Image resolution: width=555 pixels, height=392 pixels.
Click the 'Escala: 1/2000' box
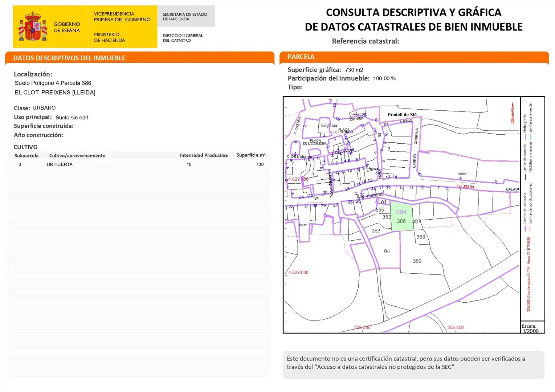tap(532, 327)
